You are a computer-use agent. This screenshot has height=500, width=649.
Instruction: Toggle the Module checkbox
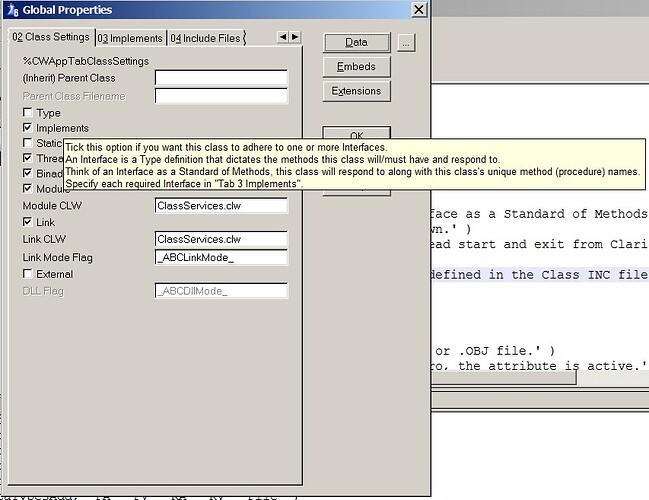[28, 188]
